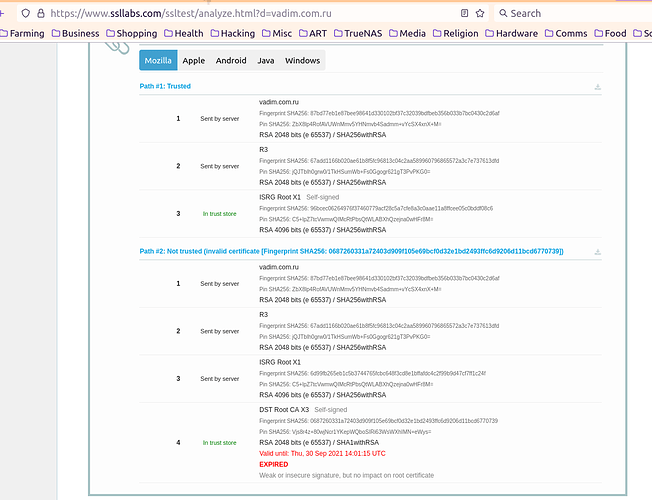Click 'R3' certificate name in Path #2
The height and width of the screenshot is (500, 652).
pos(264,314)
